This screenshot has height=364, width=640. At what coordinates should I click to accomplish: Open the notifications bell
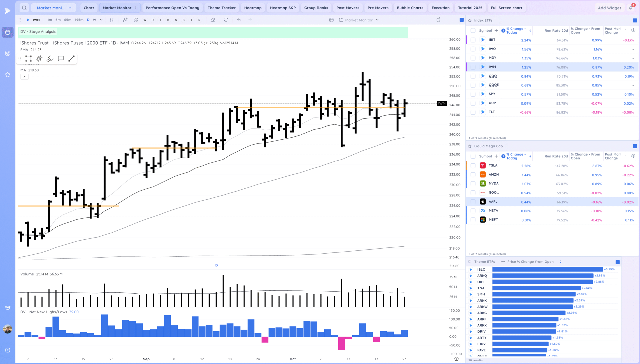(x=631, y=8)
